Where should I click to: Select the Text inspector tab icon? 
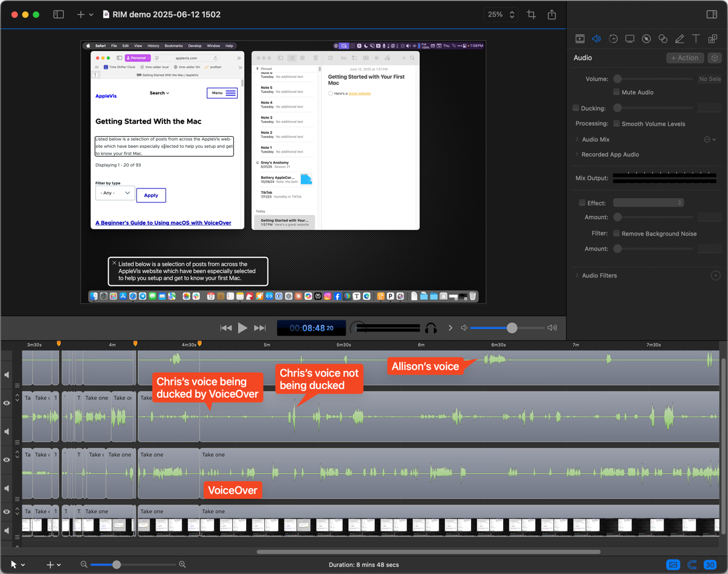(696, 39)
